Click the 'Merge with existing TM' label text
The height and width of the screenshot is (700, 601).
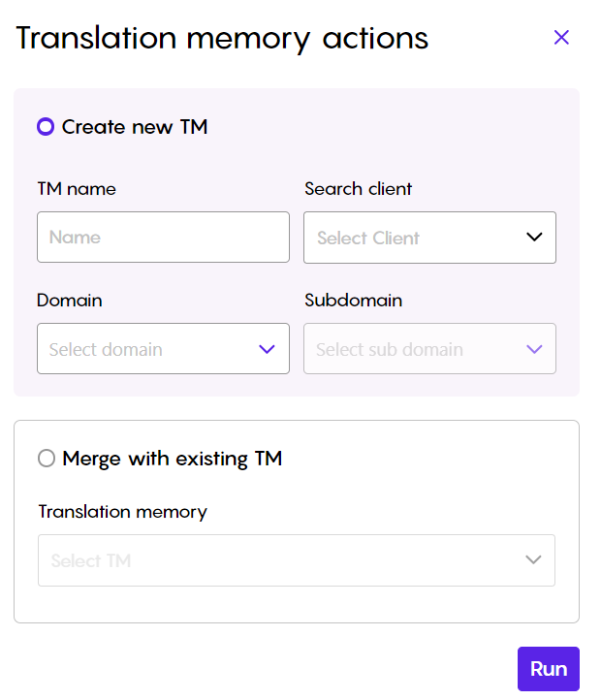[x=173, y=459]
